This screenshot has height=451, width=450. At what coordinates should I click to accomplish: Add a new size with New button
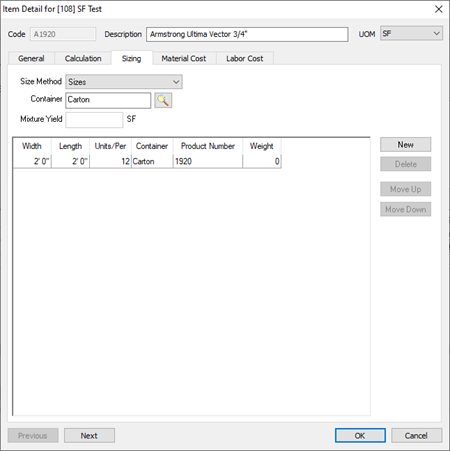click(x=405, y=145)
